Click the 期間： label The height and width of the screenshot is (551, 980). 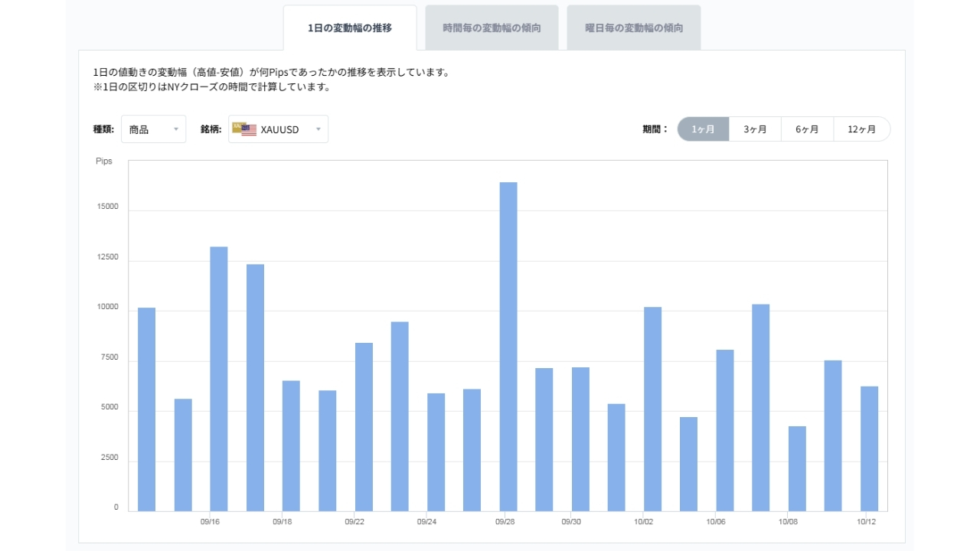[655, 129]
